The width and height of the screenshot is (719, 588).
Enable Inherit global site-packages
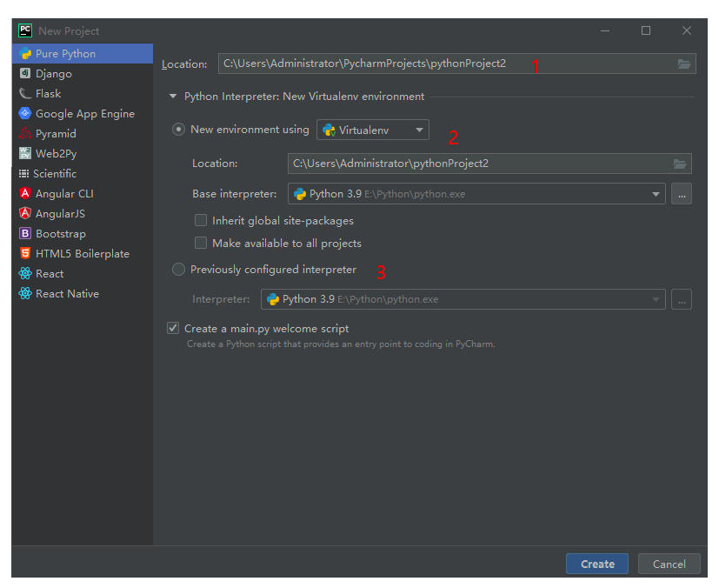(201, 220)
